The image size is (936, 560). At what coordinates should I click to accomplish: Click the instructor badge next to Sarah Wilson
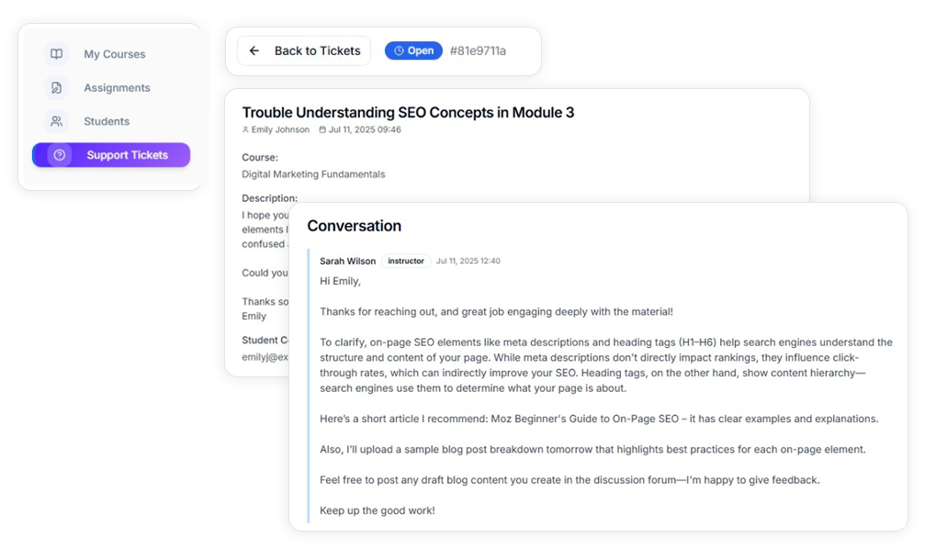pyautogui.click(x=406, y=262)
